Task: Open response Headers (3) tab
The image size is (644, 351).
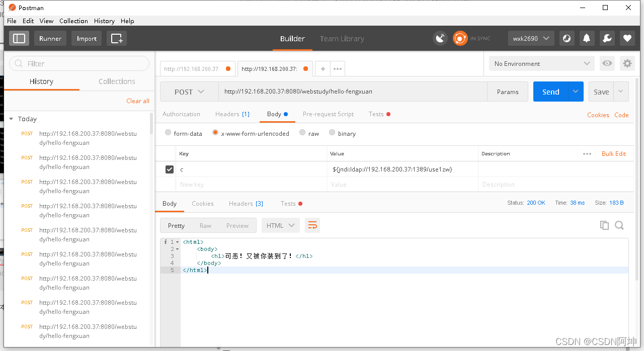Action: point(246,204)
